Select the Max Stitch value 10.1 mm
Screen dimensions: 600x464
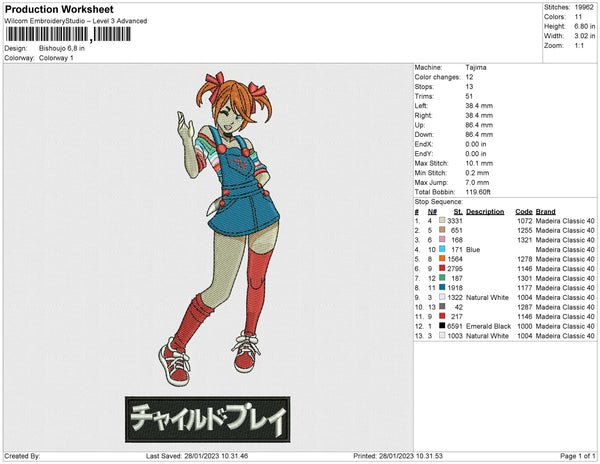click(x=479, y=163)
